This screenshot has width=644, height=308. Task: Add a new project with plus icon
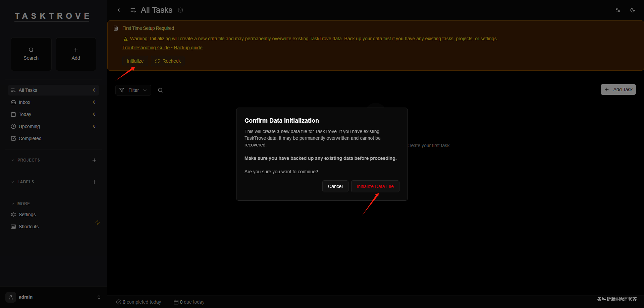94,160
